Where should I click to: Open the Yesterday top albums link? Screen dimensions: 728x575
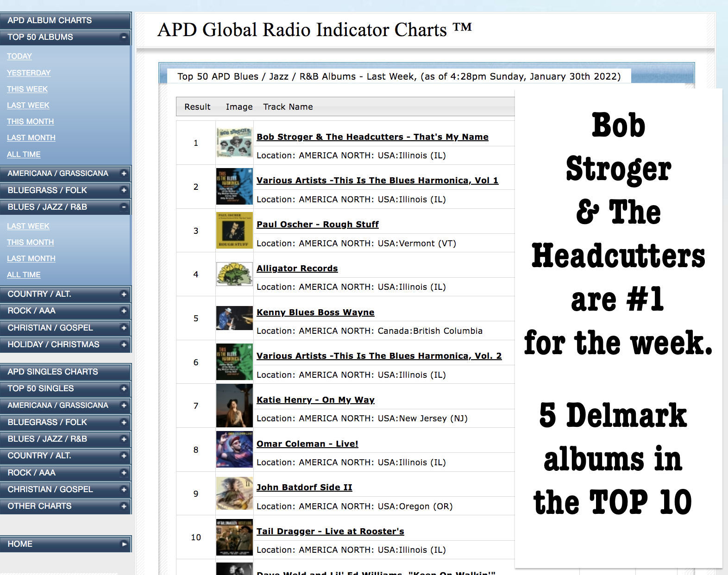coord(29,73)
